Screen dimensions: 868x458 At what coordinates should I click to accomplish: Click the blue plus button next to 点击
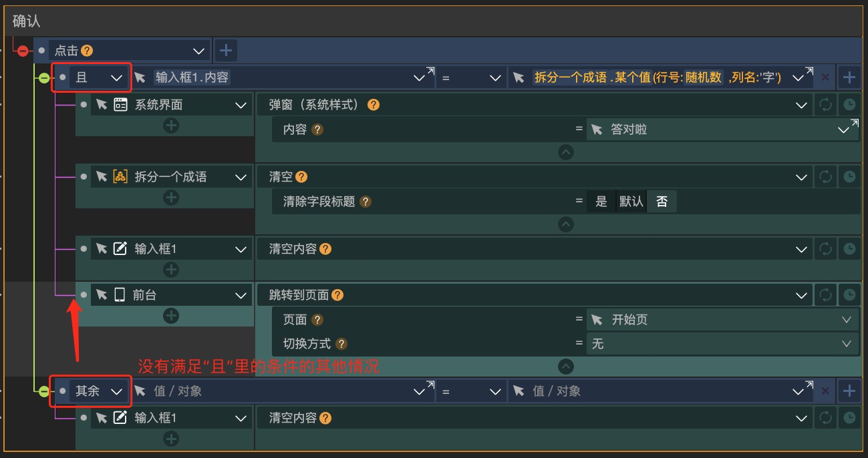(225, 50)
